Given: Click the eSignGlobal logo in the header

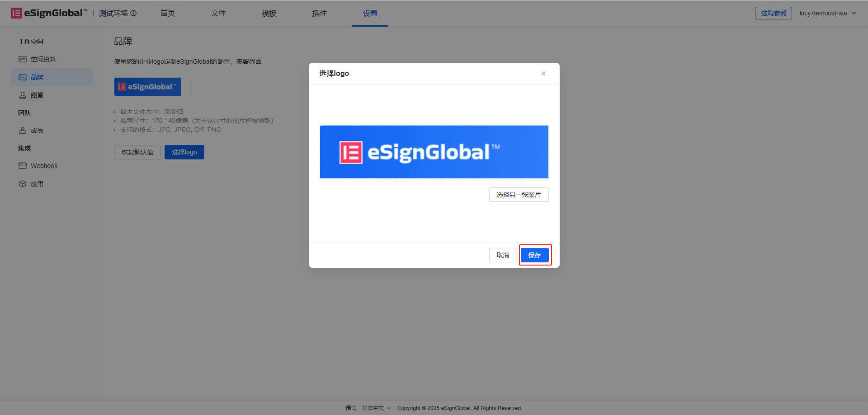Looking at the screenshot, I should 49,13.
